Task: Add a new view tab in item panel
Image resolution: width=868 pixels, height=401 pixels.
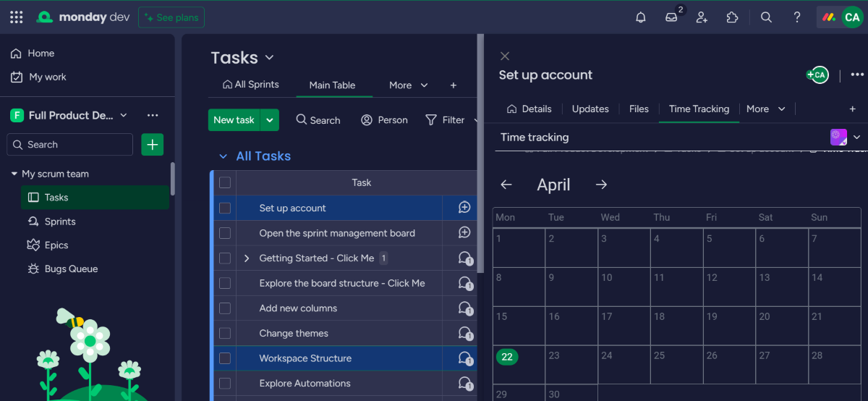Action: pos(852,109)
